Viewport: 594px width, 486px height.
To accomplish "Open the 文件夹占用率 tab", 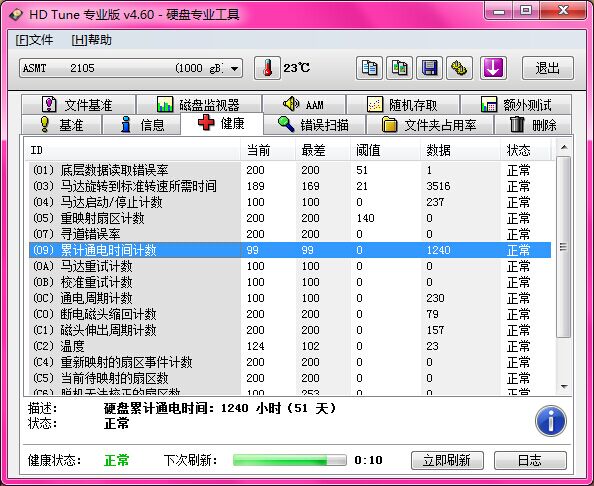I will [x=430, y=124].
